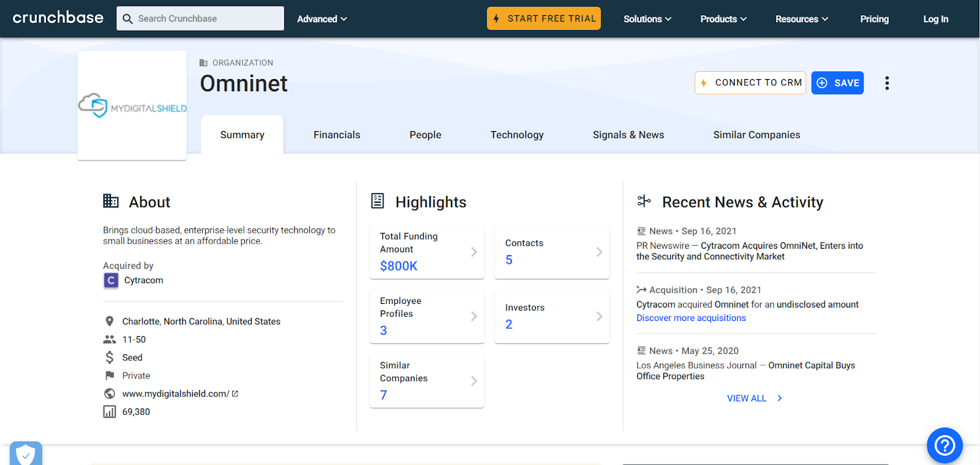Open the help question mark button
Image resolution: width=980 pixels, height=465 pixels.
pos(944,445)
